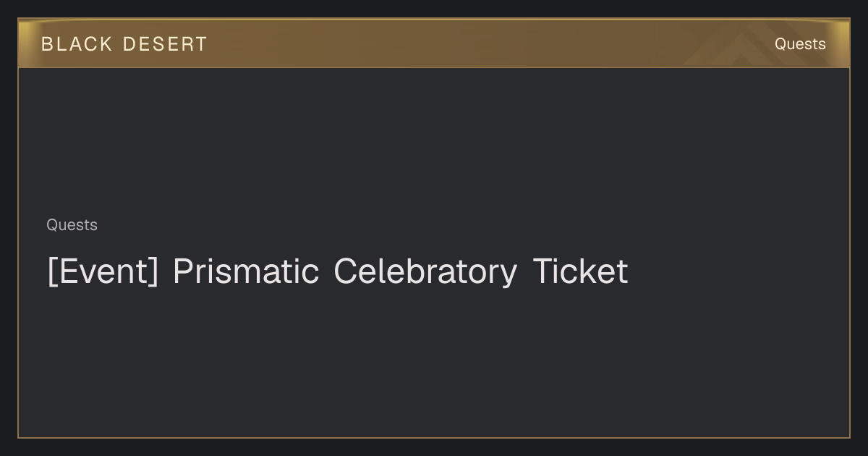Click the Prismatic Celebratory Ticket quest title
The image size is (868, 456).
click(x=337, y=272)
